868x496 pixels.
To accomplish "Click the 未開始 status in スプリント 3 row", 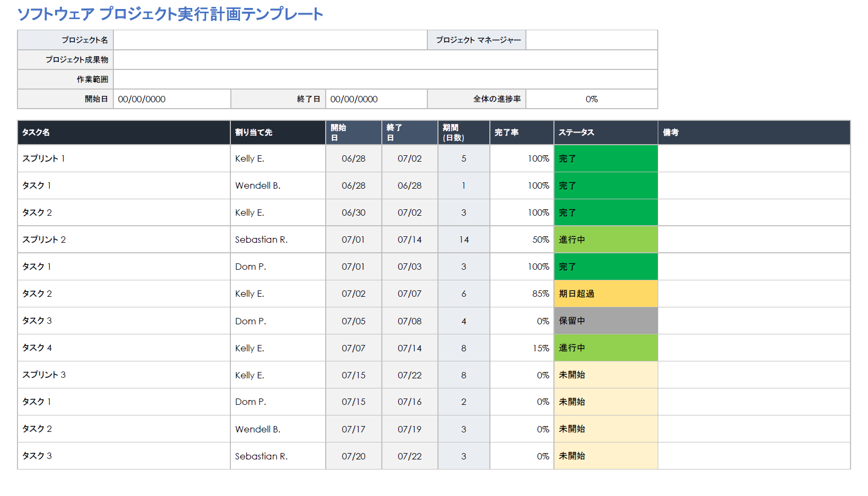I will pos(606,375).
